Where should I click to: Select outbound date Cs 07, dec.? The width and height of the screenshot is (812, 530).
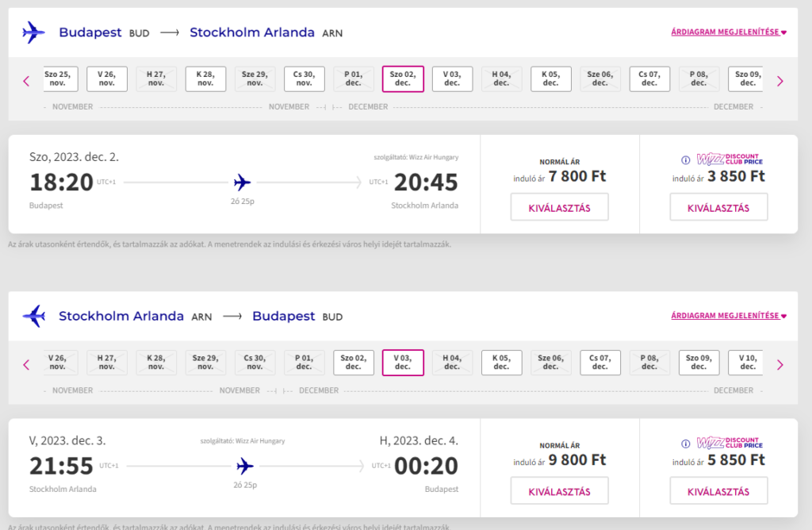(x=649, y=79)
